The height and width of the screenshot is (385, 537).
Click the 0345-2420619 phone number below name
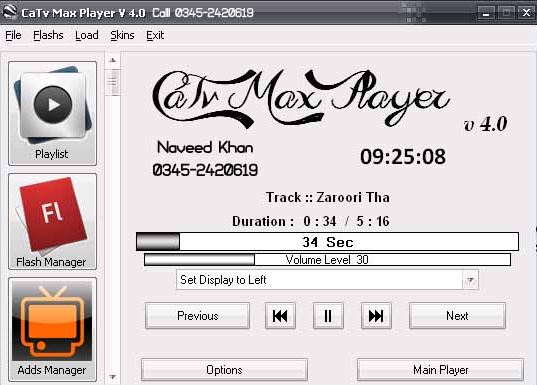(x=205, y=170)
